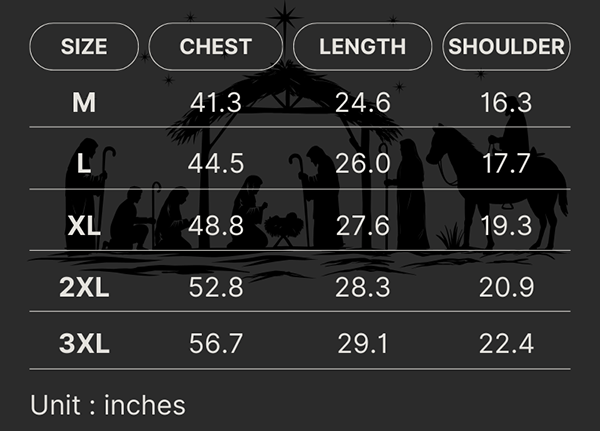This screenshot has width=600, height=431.
Task: Select the 3XL size row label
Action: click(84, 345)
